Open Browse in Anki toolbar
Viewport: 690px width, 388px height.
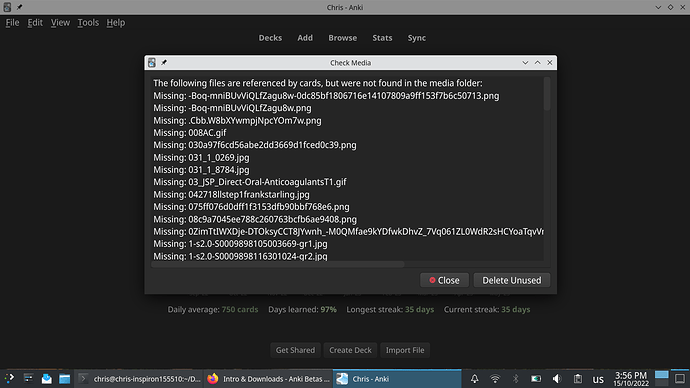click(x=342, y=38)
